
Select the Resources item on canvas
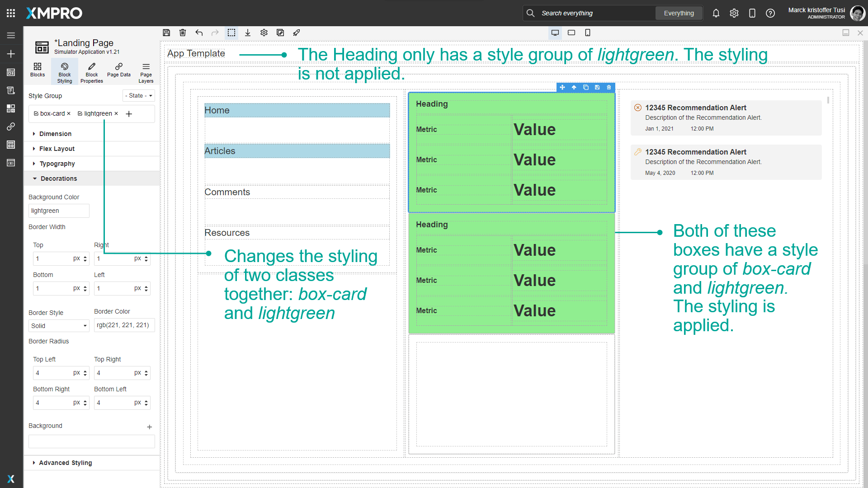297,233
